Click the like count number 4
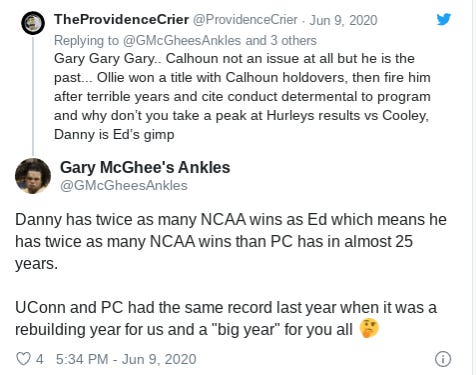The width and height of the screenshot is (476, 375). (40, 359)
